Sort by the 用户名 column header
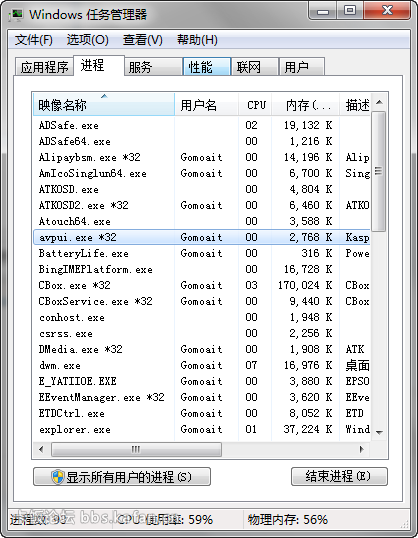 tap(206, 105)
